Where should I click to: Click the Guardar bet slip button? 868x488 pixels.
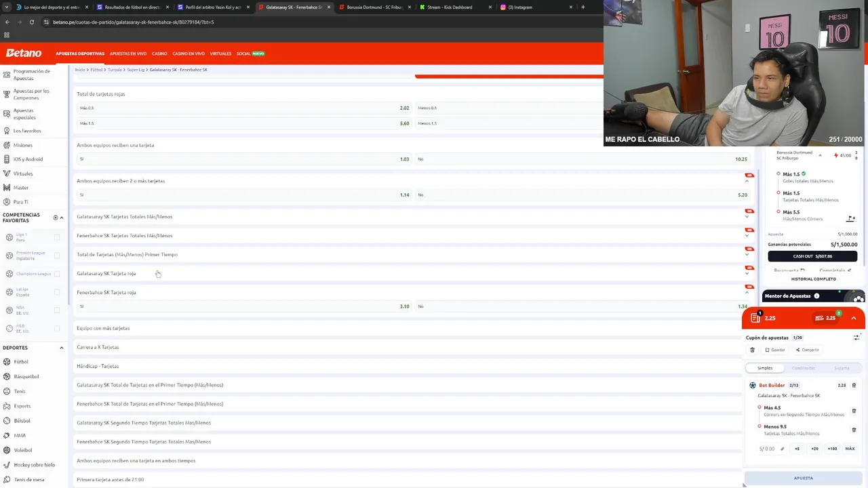tap(775, 350)
